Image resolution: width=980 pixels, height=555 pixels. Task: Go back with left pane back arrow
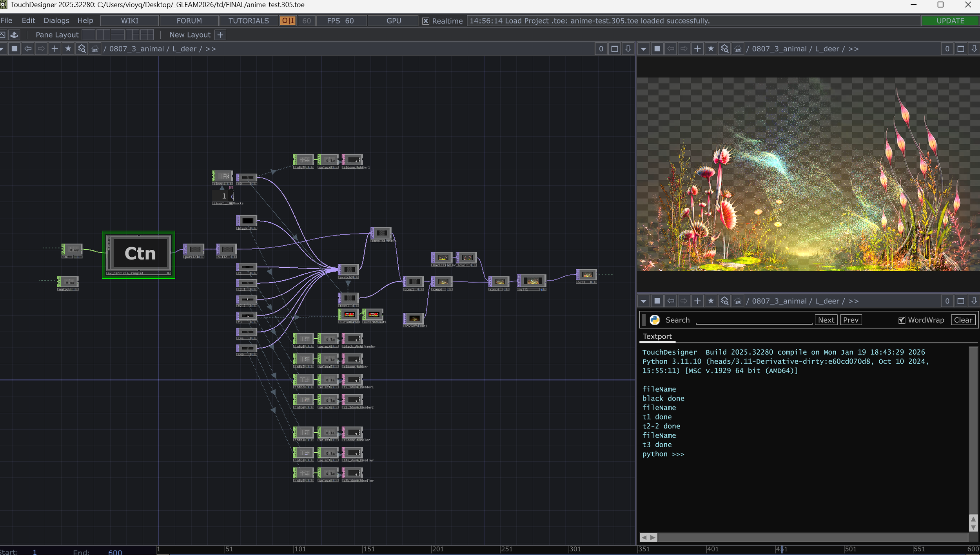28,49
